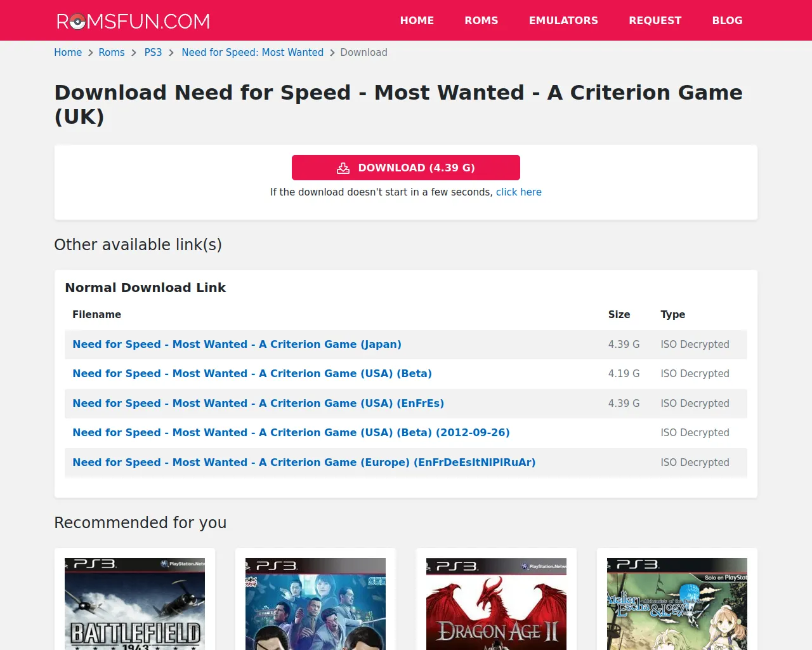The image size is (812, 650).
Task: Open the ROMS menu item
Action: pyautogui.click(x=481, y=20)
